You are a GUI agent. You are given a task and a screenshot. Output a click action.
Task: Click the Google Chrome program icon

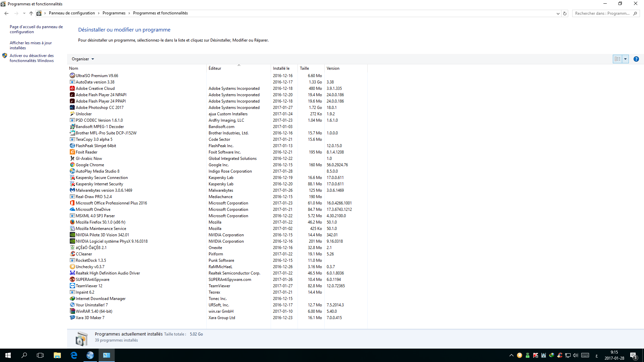72,165
